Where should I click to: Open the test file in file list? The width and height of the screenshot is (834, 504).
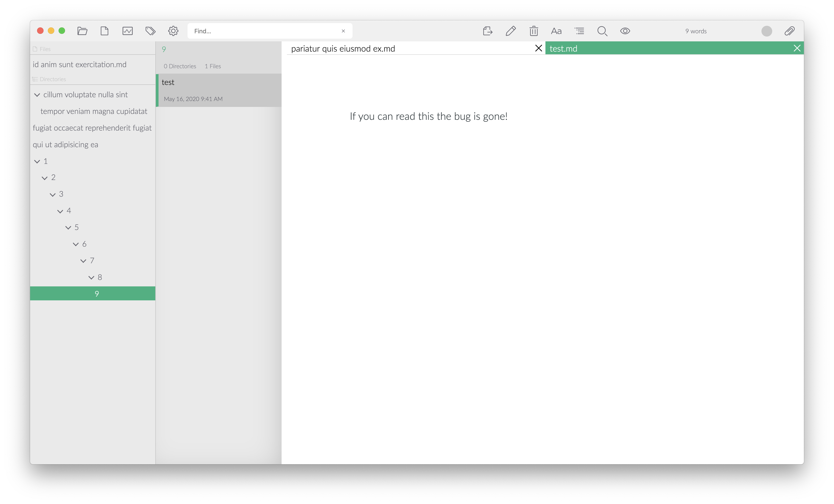tap(219, 90)
